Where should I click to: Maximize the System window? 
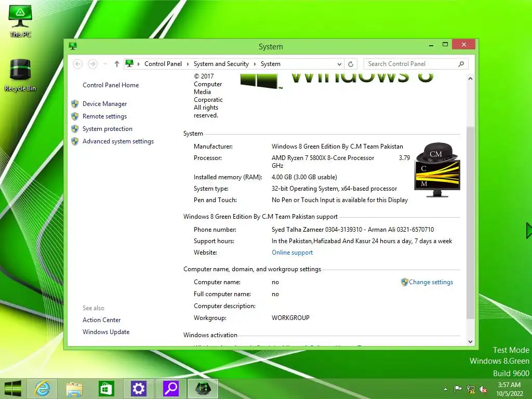445,45
